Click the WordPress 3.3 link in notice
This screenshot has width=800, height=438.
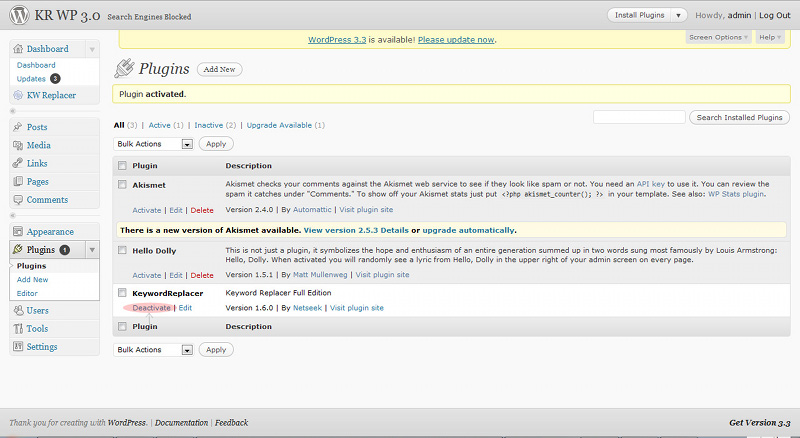[x=337, y=40]
